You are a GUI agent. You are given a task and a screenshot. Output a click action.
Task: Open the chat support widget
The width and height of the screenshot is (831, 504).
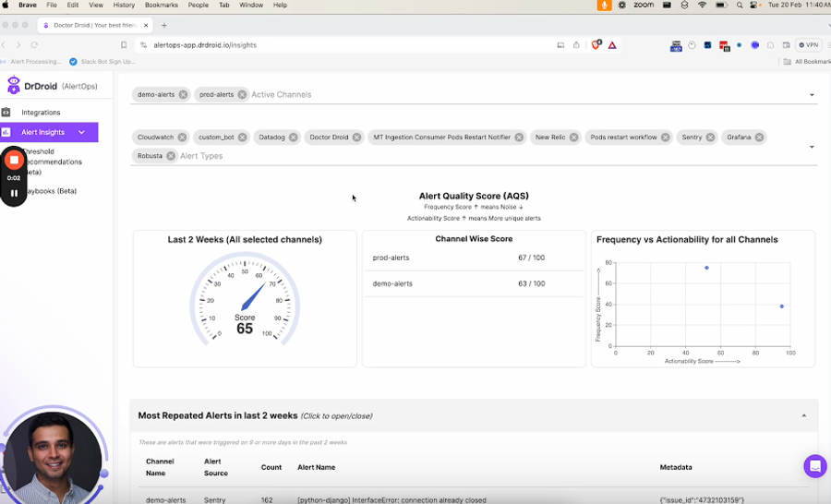[x=815, y=466]
